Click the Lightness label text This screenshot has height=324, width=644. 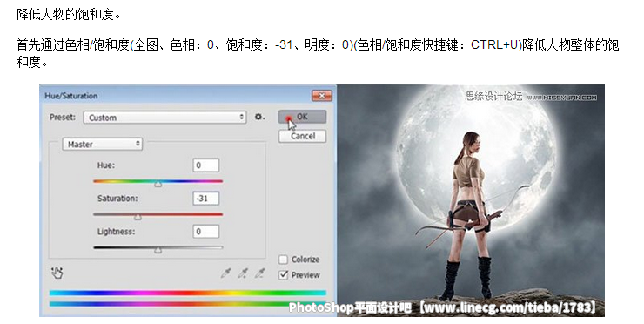point(116,232)
